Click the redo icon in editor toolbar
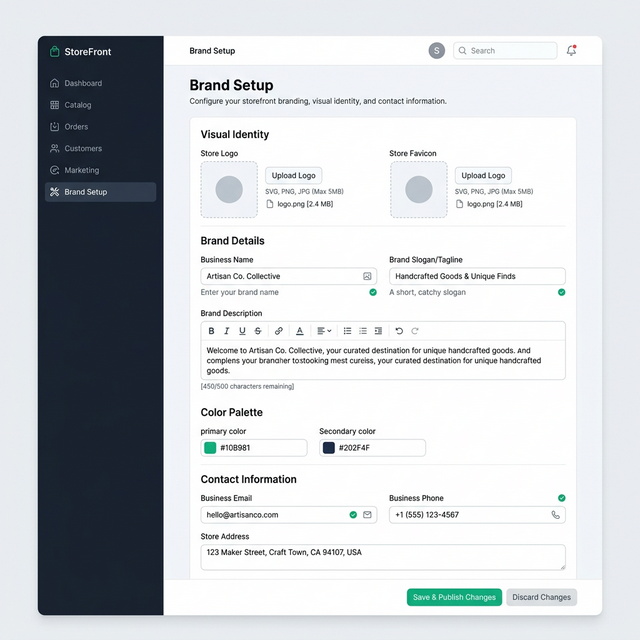 (x=415, y=331)
